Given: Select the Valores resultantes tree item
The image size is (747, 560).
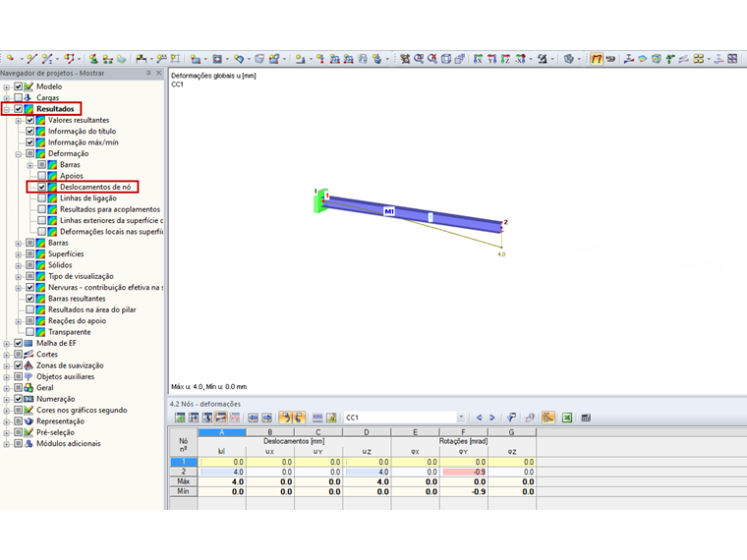Looking at the screenshot, I should (79, 120).
